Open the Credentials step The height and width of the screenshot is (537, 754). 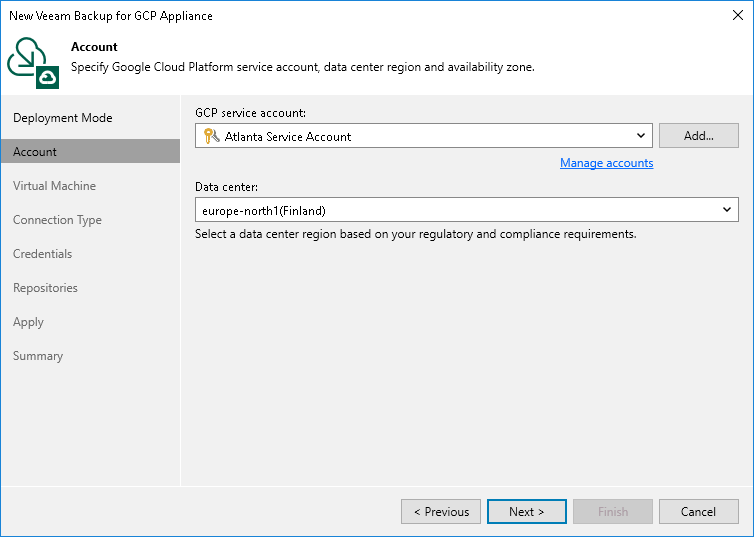point(42,254)
